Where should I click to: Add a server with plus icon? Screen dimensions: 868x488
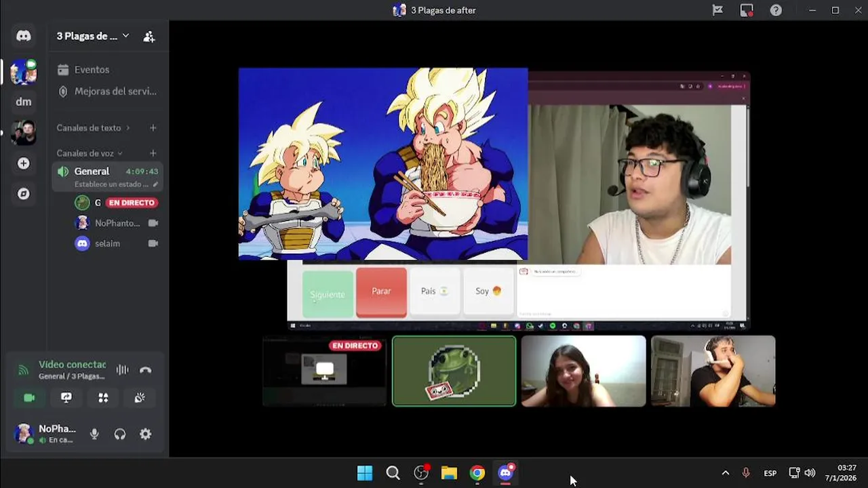24,163
